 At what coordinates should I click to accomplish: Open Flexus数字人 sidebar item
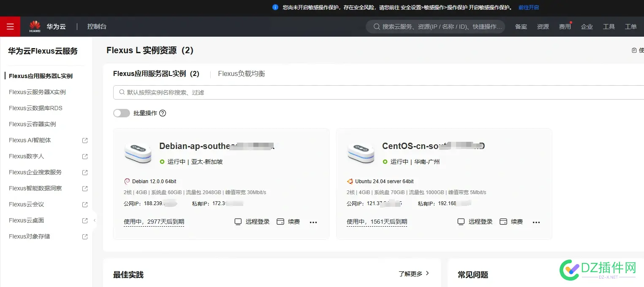pos(27,156)
